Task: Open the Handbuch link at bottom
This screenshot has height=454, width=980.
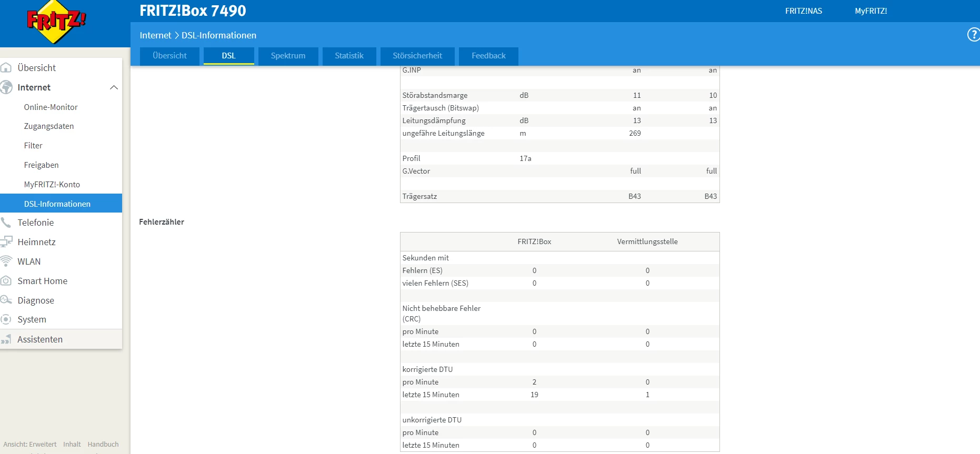Action: coord(103,445)
